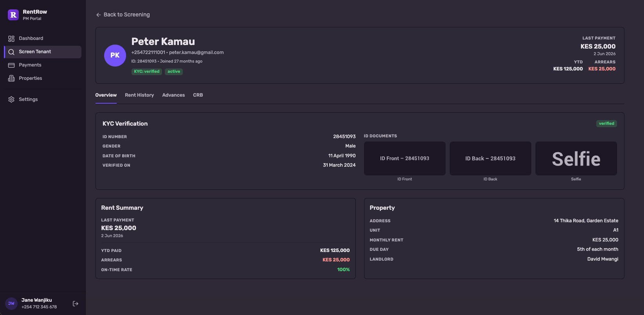Click the header YTD KES 125,000 value

point(568,69)
